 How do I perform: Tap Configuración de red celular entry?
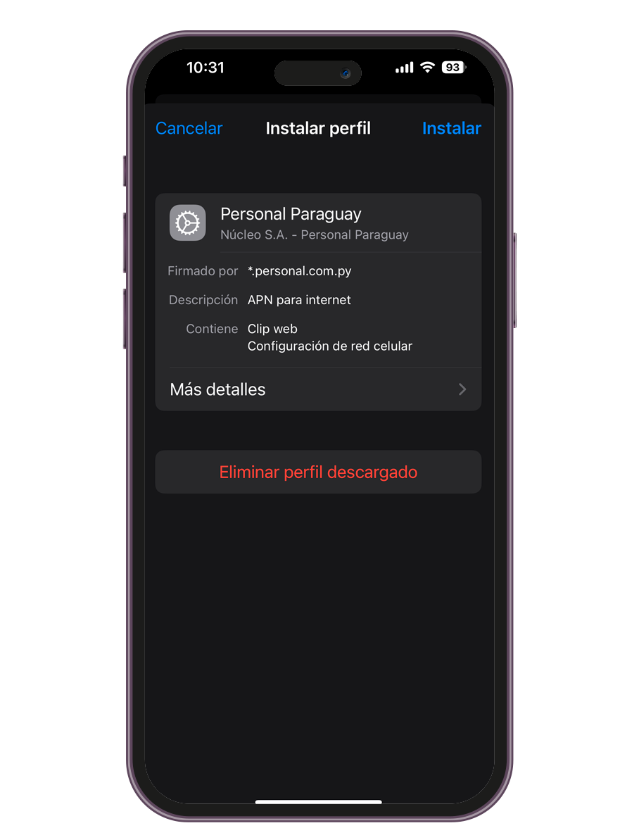(x=330, y=346)
